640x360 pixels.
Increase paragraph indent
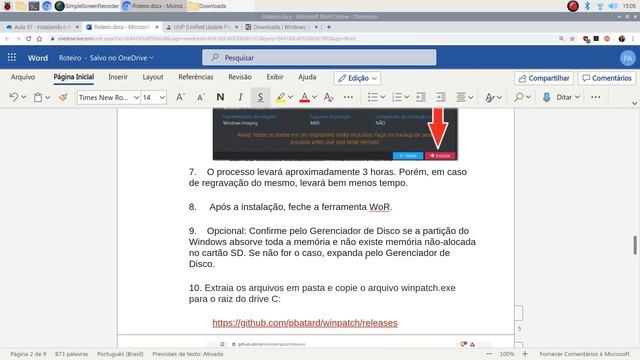click(440, 97)
